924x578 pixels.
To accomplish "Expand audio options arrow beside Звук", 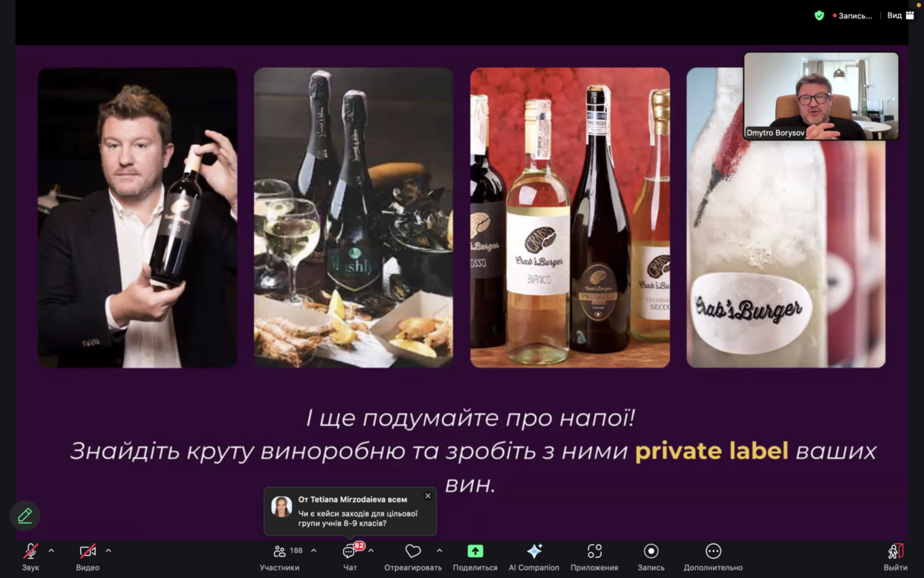I will 52,551.
